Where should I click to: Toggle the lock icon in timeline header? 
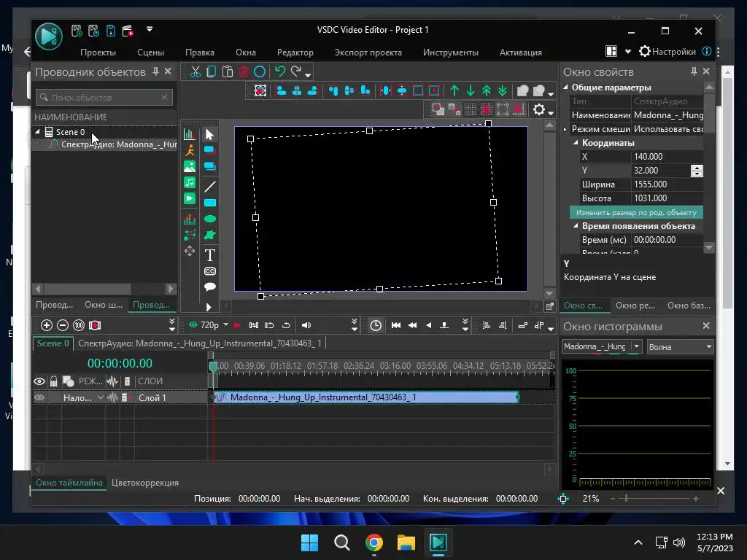(x=53, y=381)
